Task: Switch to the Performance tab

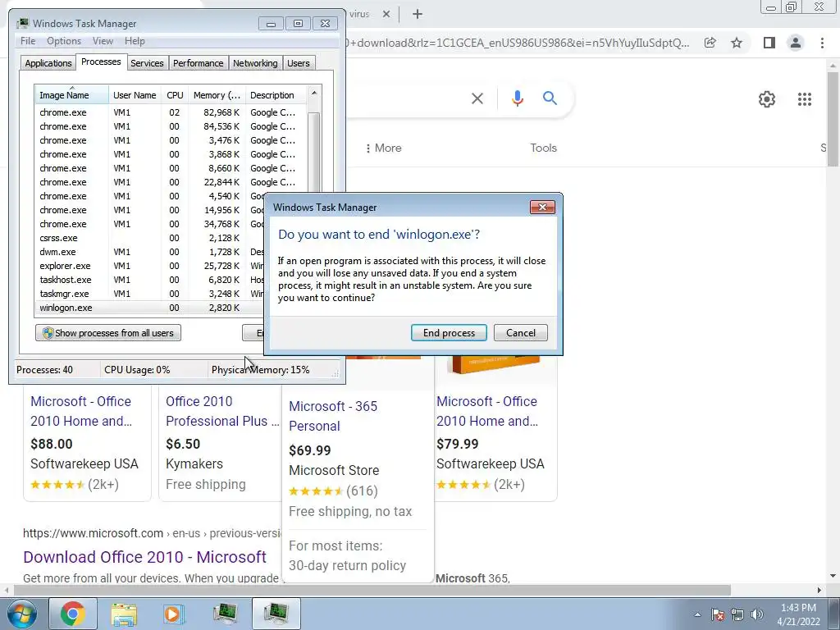Action: [199, 63]
